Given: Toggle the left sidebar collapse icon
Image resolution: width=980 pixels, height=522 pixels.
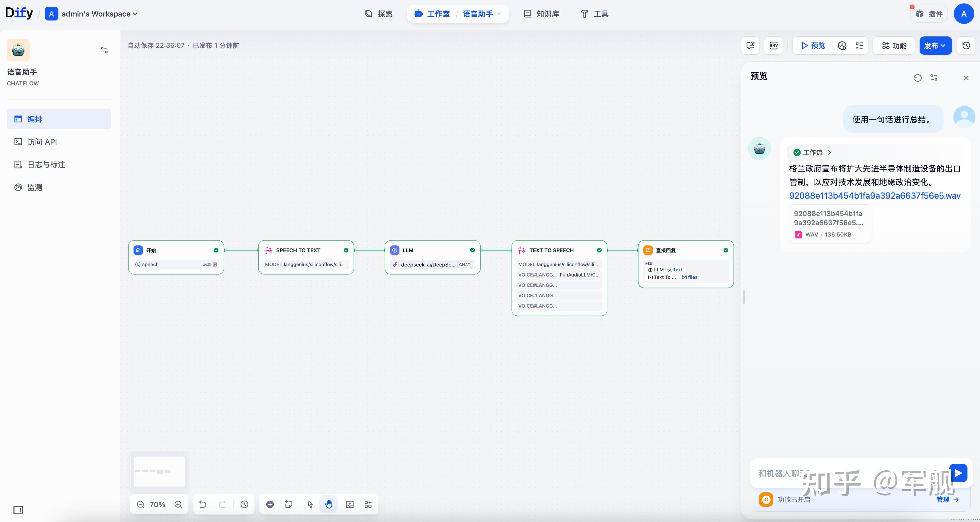Looking at the screenshot, I should pyautogui.click(x=18, y=510).
